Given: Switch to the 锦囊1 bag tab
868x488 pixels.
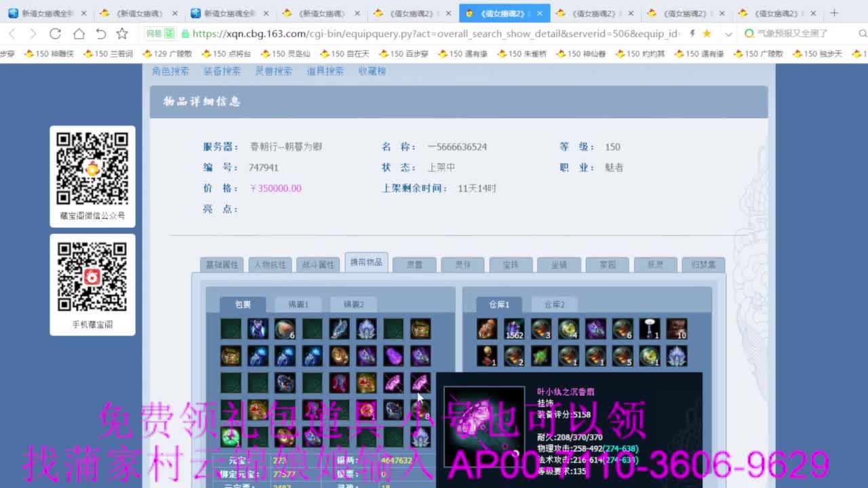Looking at the screenshot, I should (298, 304).
